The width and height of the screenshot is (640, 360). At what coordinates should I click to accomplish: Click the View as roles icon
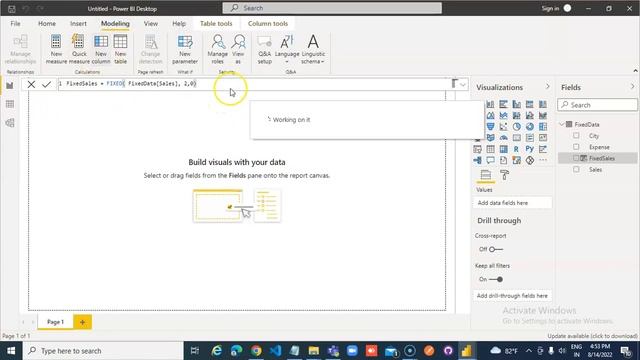click(238, 49)
